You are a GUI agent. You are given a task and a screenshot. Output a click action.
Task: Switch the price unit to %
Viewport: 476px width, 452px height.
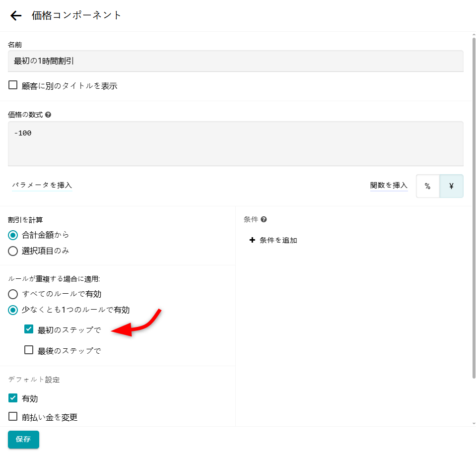coord(427,186)
